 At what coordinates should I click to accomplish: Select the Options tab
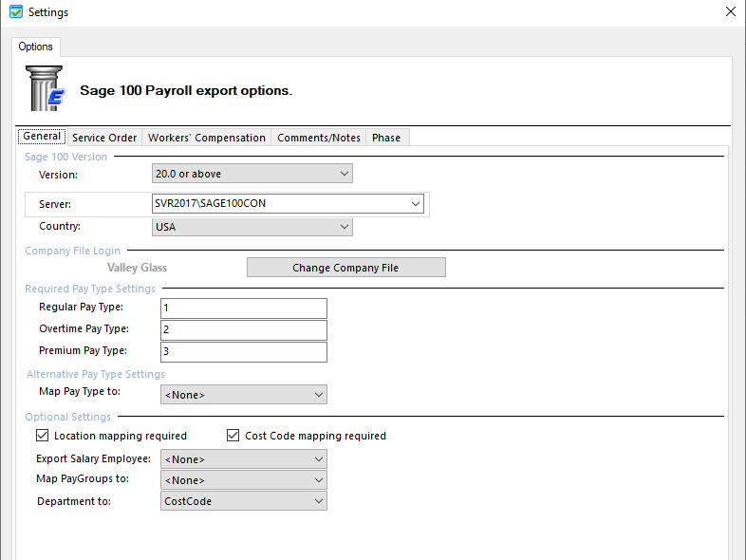[36, 47]
